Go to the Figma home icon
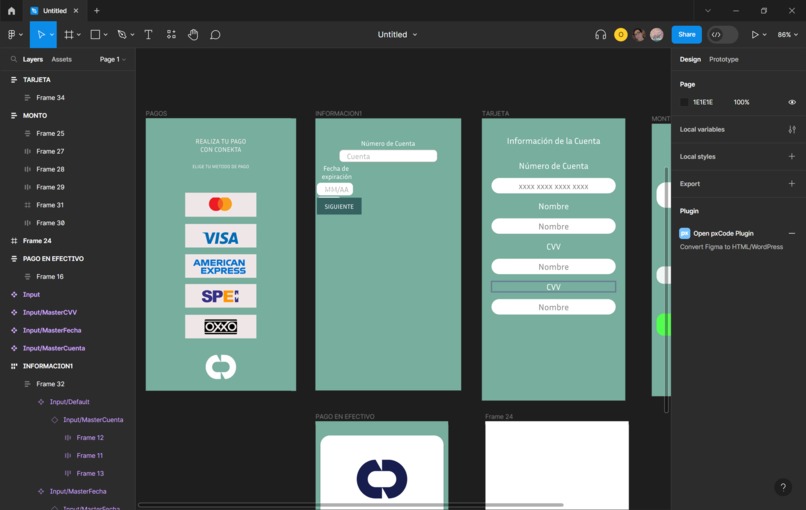Screen dimensions: 806x510 [11, 10]
